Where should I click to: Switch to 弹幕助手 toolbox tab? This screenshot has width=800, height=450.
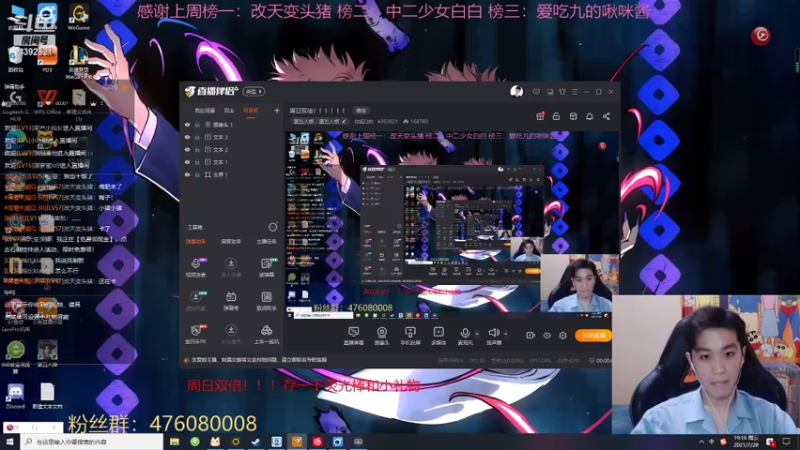click(x=196, y=242)
